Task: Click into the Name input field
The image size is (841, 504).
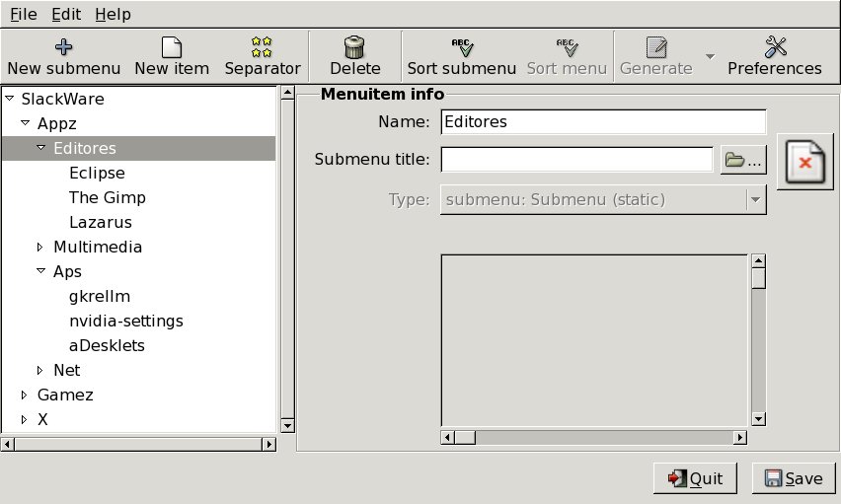Action: (603, 121)
